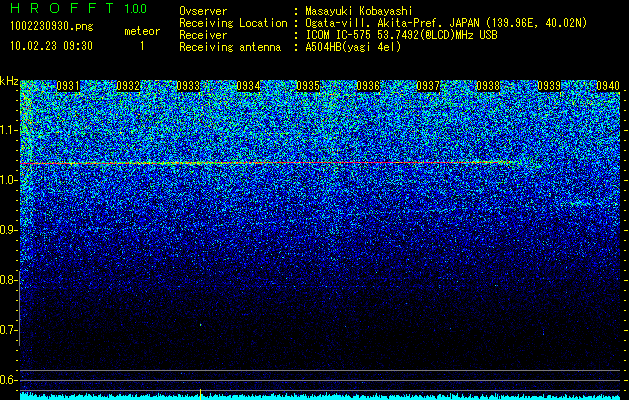Click the ICOM IC-575 receiver text
The image size is (629, 400).
(x=401, y=35)
